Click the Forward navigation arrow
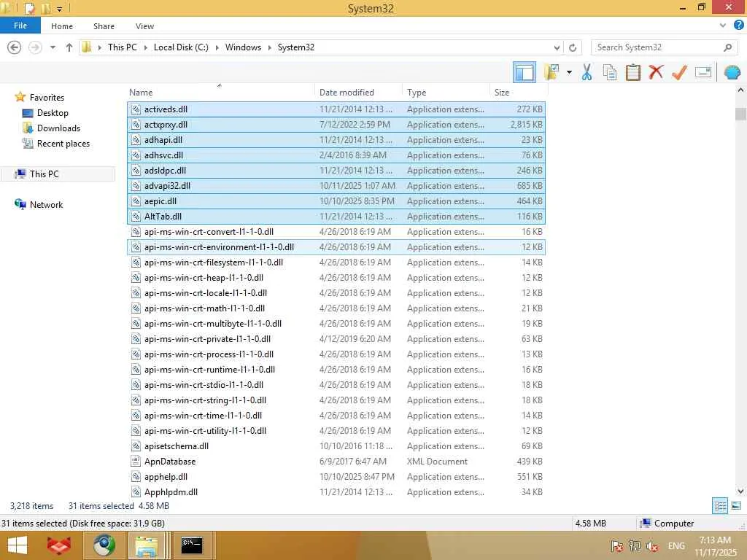The width and height of the screenshot is (747, 560). [x=35, y=47]
